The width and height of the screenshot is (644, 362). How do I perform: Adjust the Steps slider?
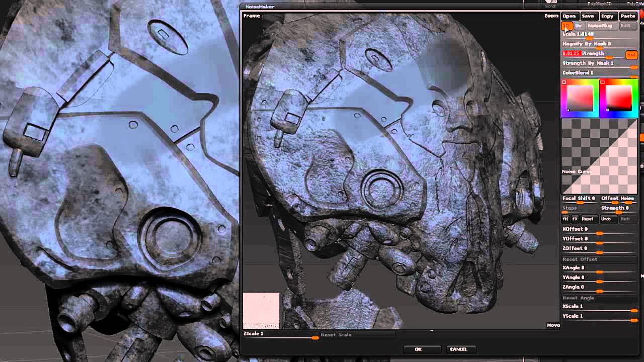pyautogui.click(x=580, y=209)
